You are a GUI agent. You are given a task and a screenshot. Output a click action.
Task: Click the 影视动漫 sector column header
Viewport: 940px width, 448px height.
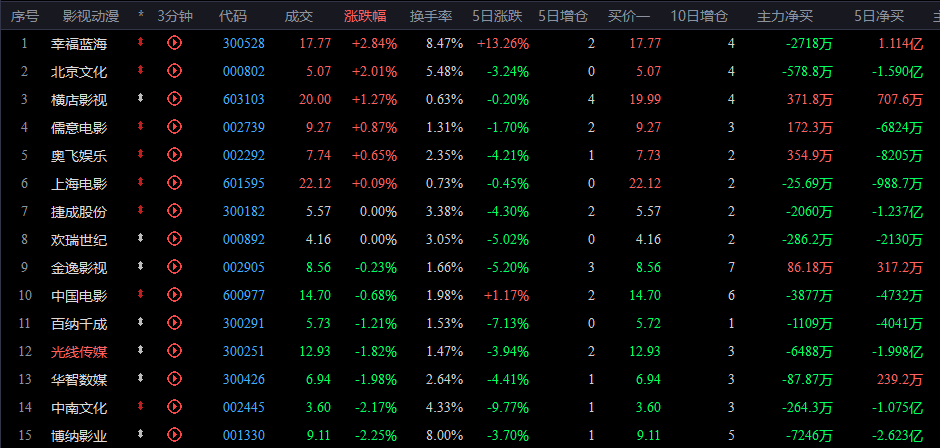click(x=91, y=16)
